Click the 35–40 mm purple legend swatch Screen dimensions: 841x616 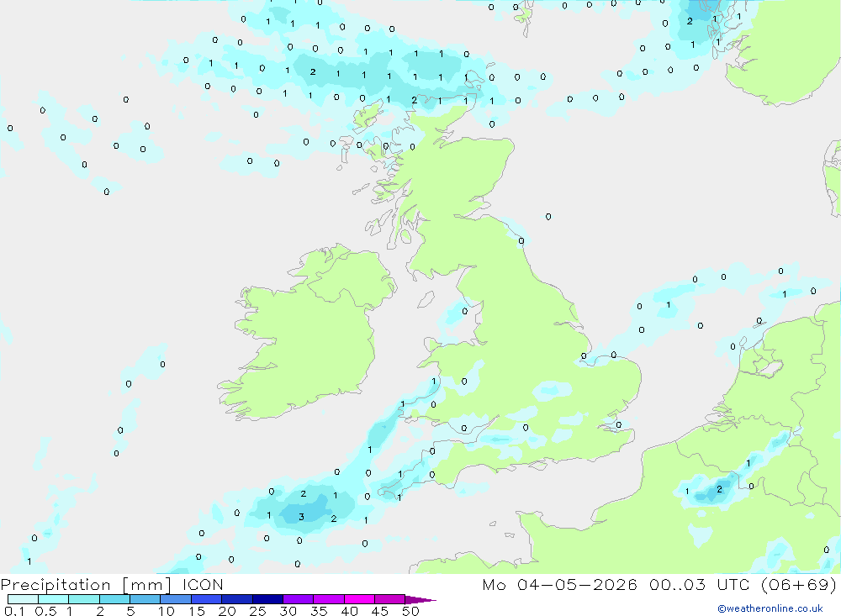[x=328, y=599]
